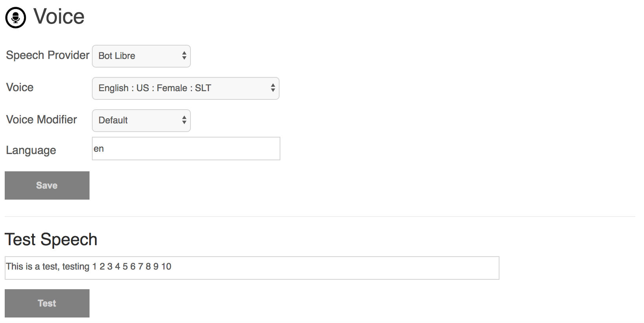Click the Speech Provider dropdown arrows

coord(184,56)
